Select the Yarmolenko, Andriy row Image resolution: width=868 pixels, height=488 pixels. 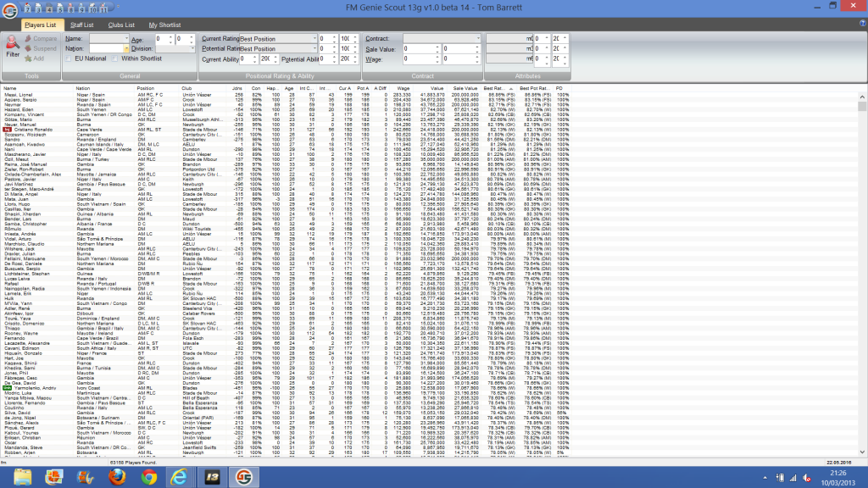click(286, 388)
